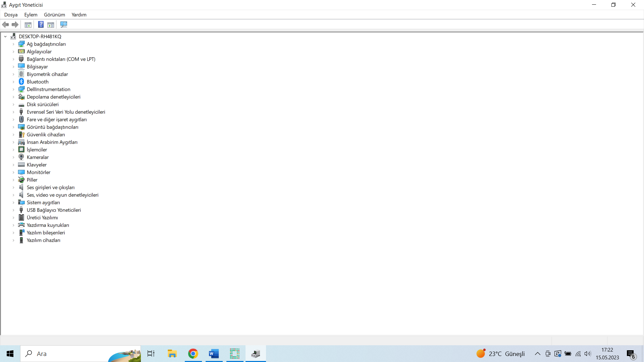Open Google Chrome from the taskbar
Image resolution: width=644 pixels, height=362 pixels.
[193, 354]
